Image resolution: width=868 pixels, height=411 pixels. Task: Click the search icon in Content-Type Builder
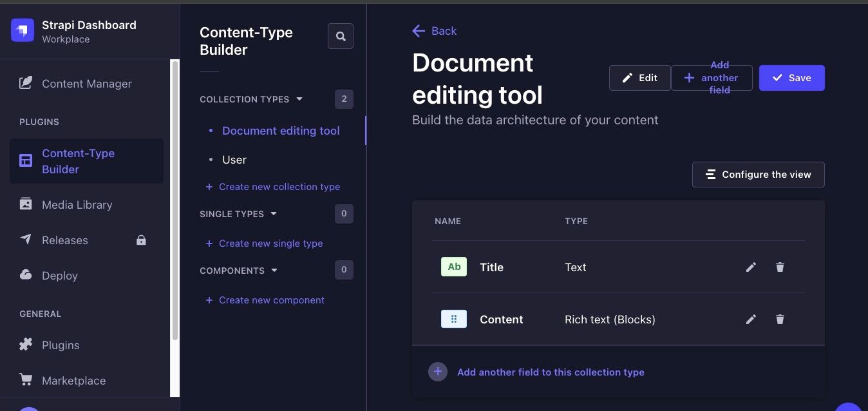tap(341, 36)
